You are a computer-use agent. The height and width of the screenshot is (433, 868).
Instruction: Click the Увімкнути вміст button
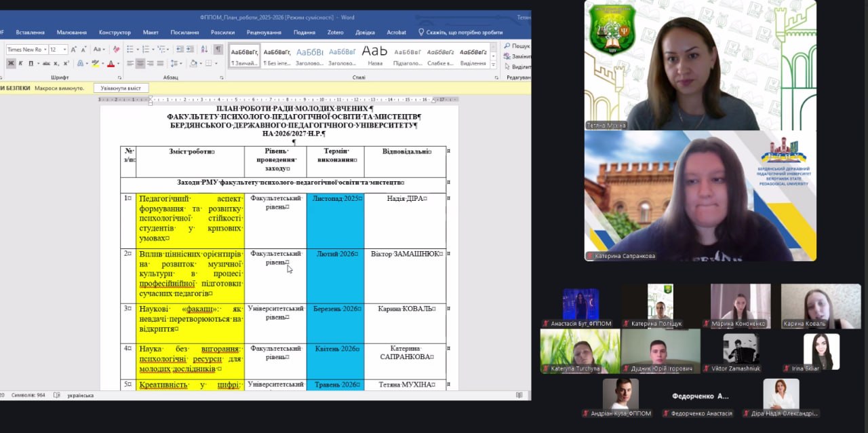(121, 88)
